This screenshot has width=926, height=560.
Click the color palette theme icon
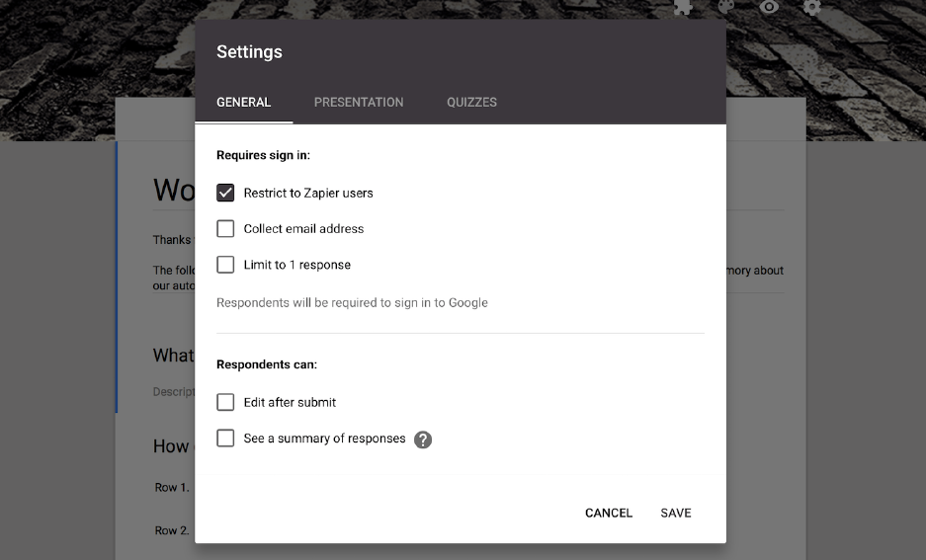725,7
